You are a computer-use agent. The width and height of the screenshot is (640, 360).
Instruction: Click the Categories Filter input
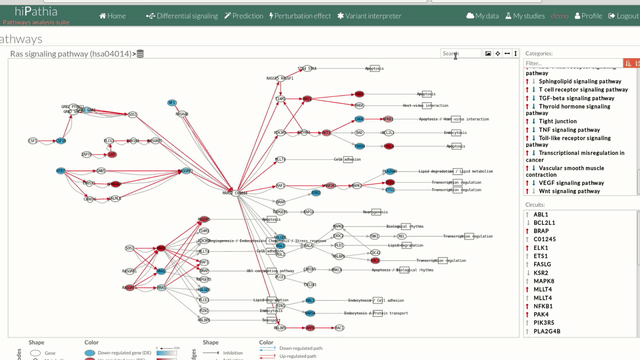click(573, 63)
